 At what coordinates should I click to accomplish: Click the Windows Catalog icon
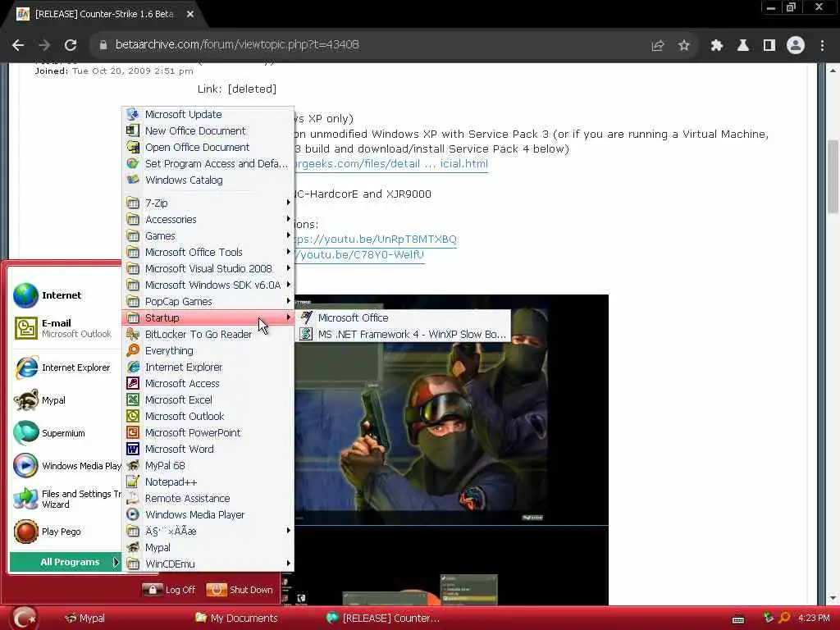pyautogui.click(x=133, y=180)
